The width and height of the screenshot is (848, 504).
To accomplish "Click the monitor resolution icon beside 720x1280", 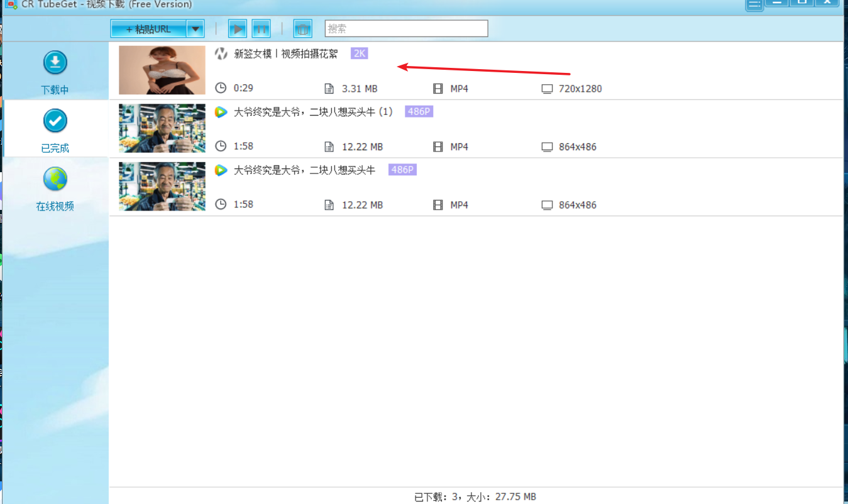I will [x=547, y=89].
